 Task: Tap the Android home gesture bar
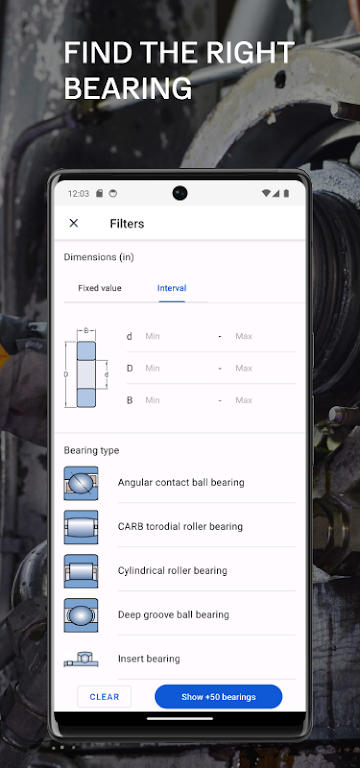(x=180, y=719)
